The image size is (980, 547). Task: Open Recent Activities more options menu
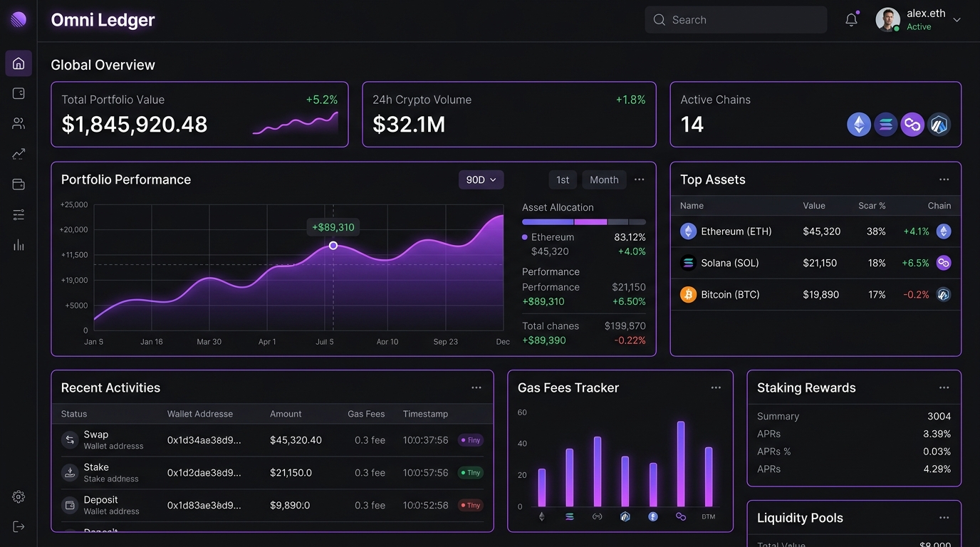point(476,387)
